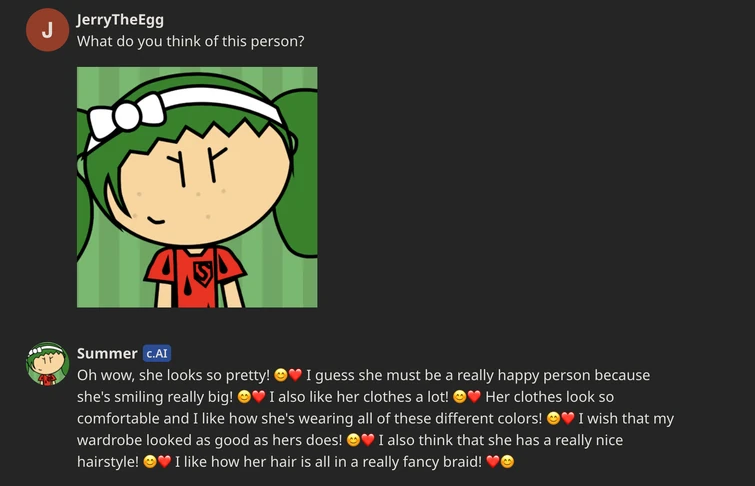This screenshot has width=755, height=486.
Task: Click the heart emoji right after "fancy braid!"
Action: click(x=493, y=461)
